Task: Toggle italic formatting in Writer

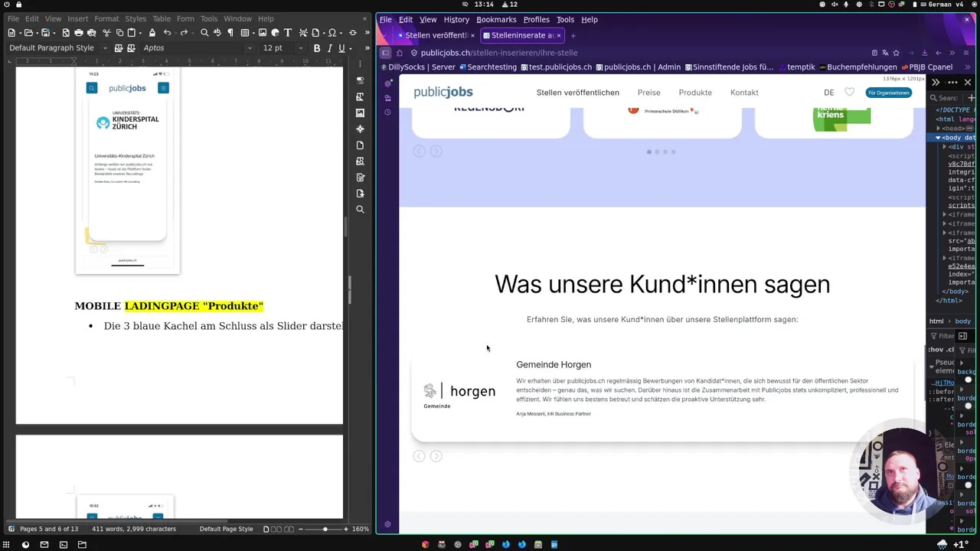Action: [329, 48]
